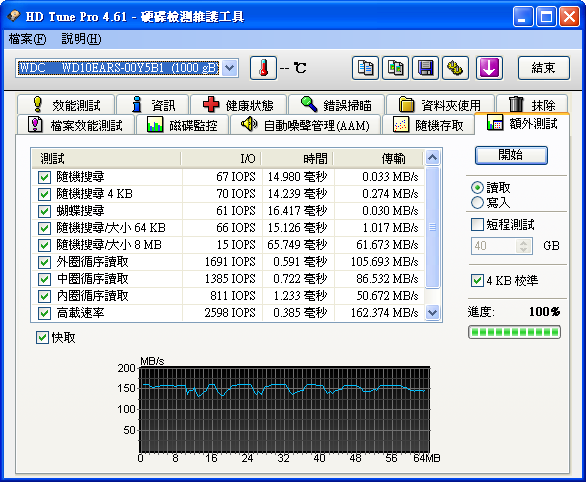This screenshot has width=586, height=482.
Task: Switch to 隨機存取 tab
Action: pos(428,125)
